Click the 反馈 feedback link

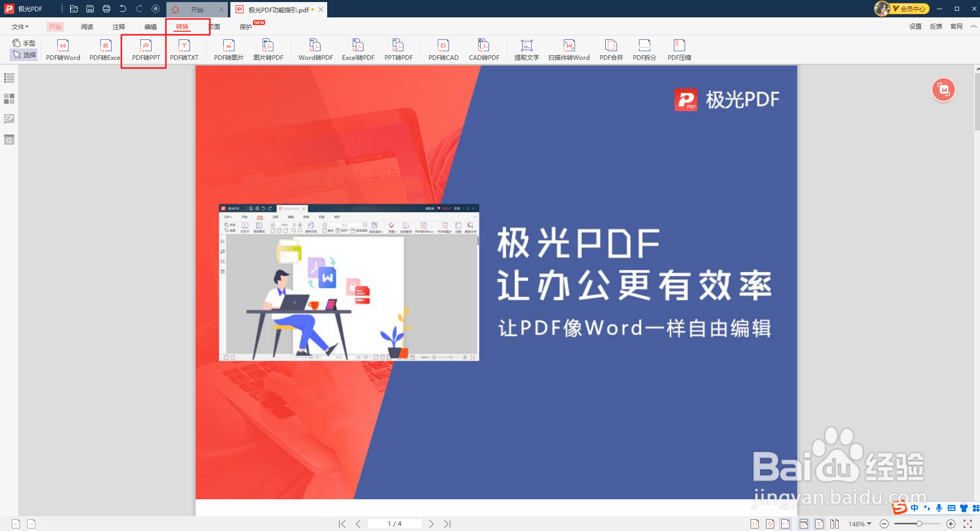click(x=936, y=27)
